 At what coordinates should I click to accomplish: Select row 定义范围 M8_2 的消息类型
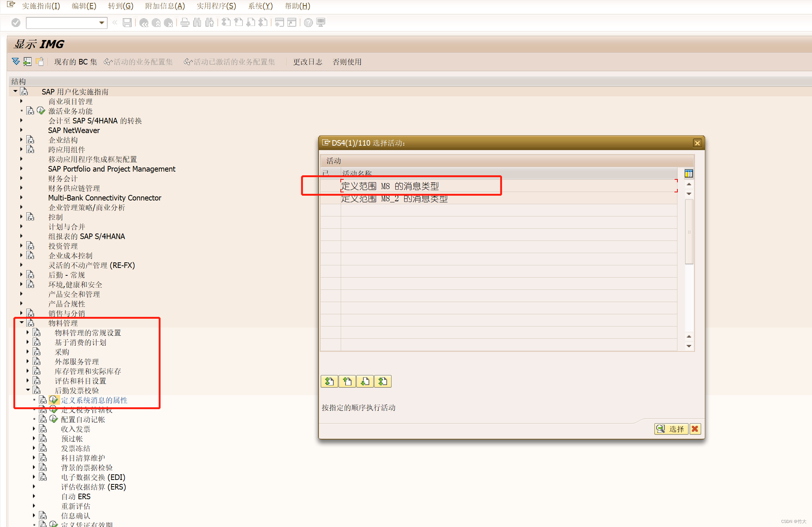(x=394, y=199)
